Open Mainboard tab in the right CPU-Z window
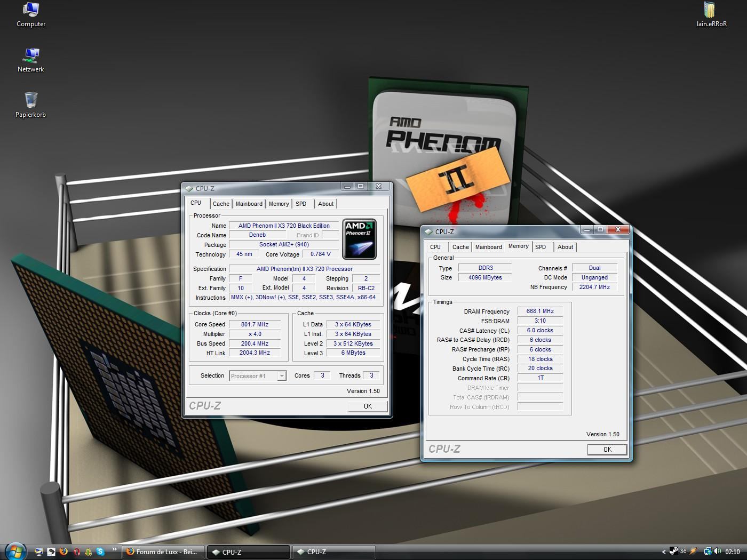 click(489, 247)
